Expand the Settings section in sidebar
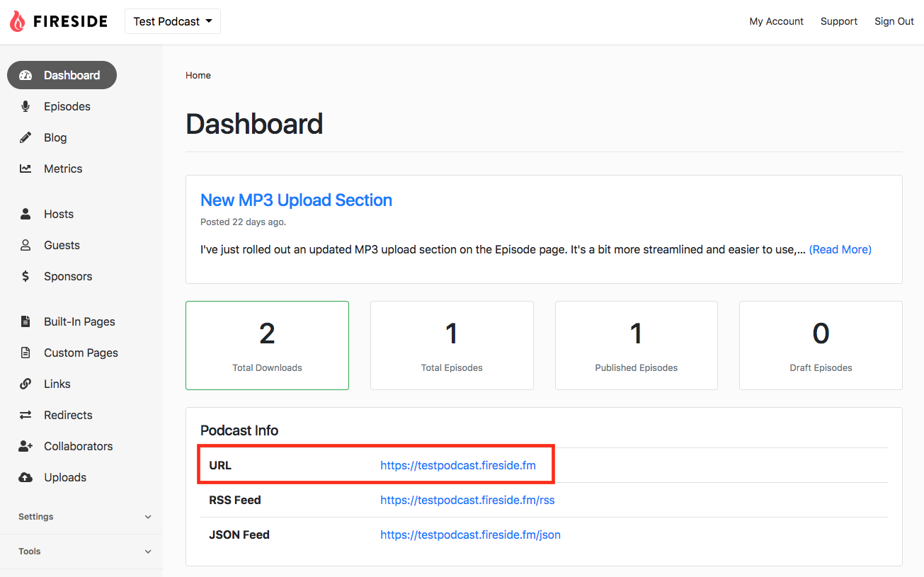924x577 pixels. (85, 517)
